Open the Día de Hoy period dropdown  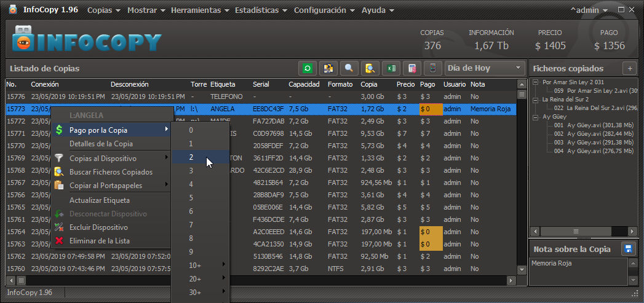pyautogui.click(x=485, y=68)
